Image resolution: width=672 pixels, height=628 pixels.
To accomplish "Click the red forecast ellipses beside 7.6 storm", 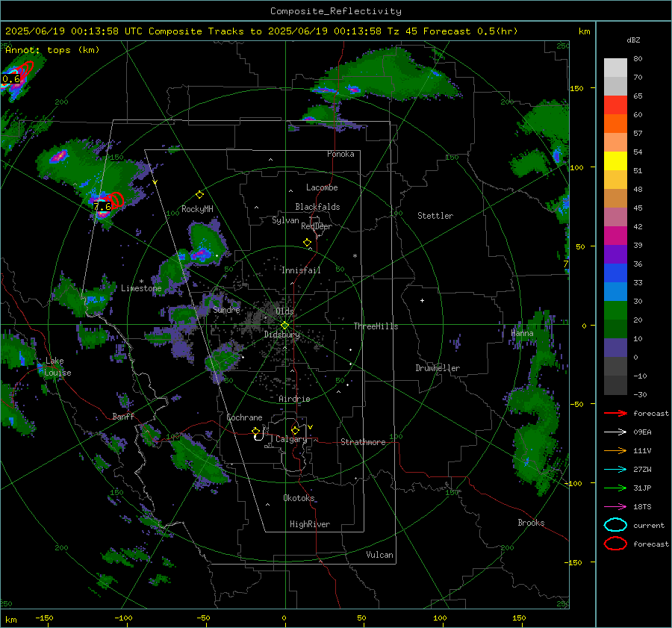I will tap(115, 199).
